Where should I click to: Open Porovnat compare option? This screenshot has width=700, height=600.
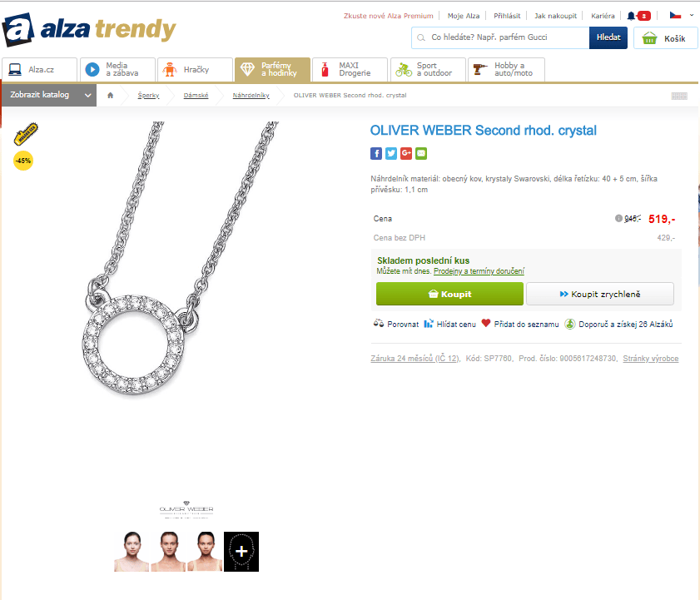click(396, 324)
